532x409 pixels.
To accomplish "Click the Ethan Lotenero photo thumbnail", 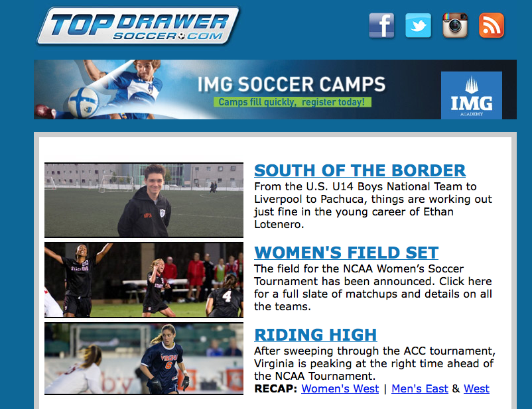I will (144, 200).
